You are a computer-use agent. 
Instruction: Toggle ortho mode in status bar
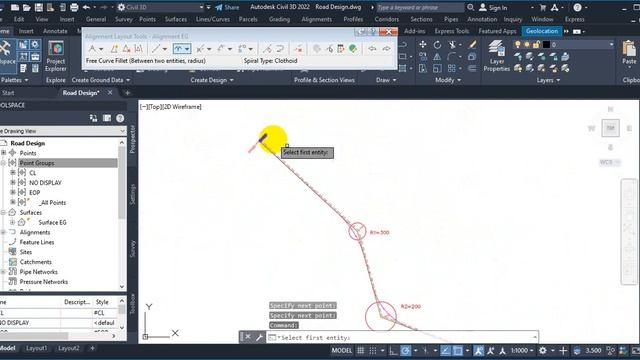click(393, 350)
